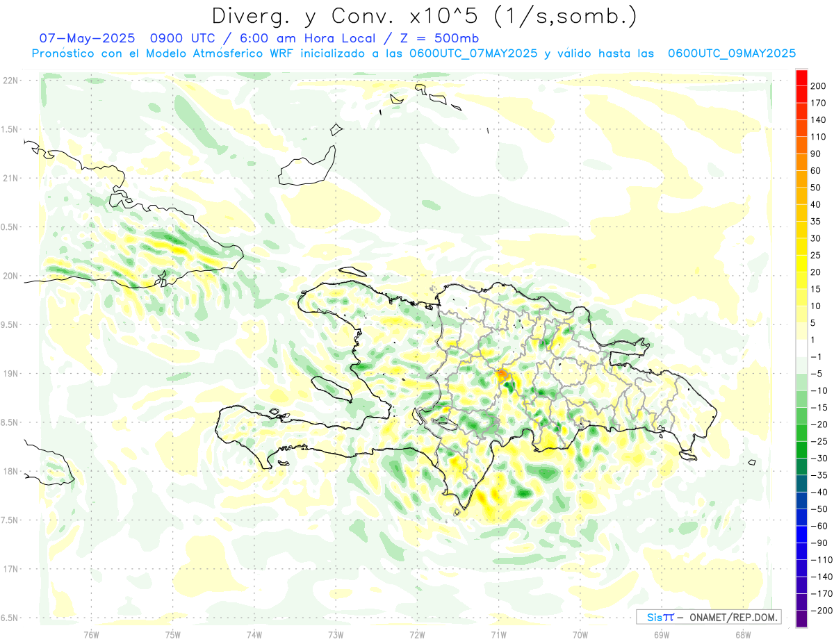Click the "17N" latitude label
Viewport: 834px width, 644px height.
[x=10, y=569]
